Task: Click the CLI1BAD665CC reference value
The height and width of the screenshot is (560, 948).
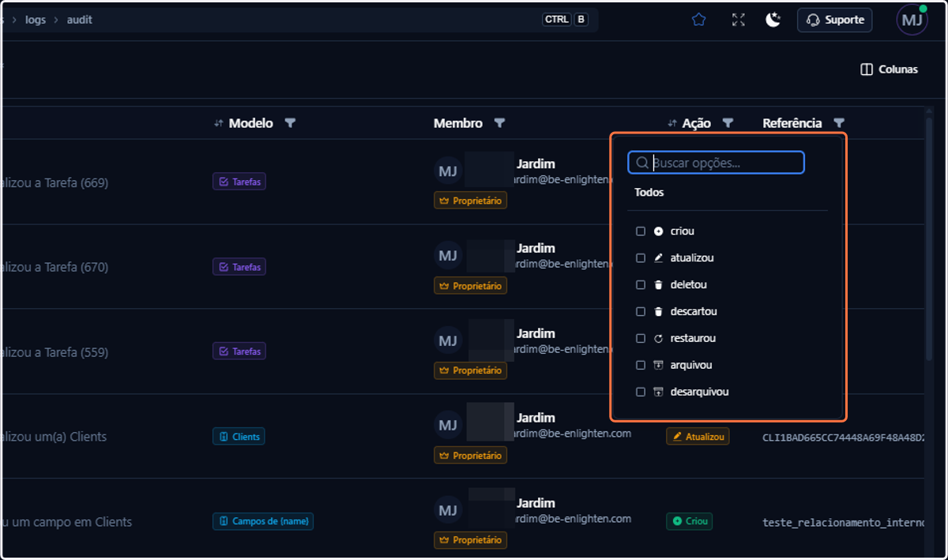Action: pyautogui.click(x=843, y=437)
